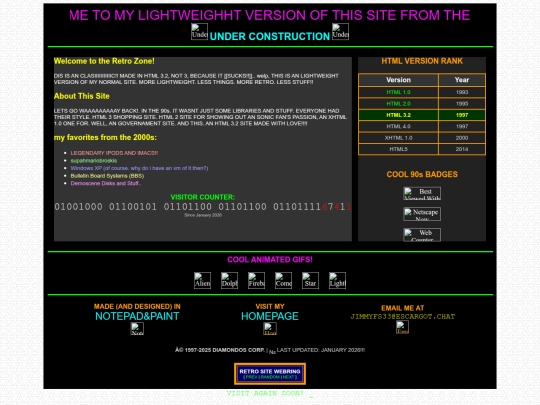Image resolution: width=540 pixels, height=405 pixels.
Task: Open the Best Viewed With badge image
Action: pos(422,194)
